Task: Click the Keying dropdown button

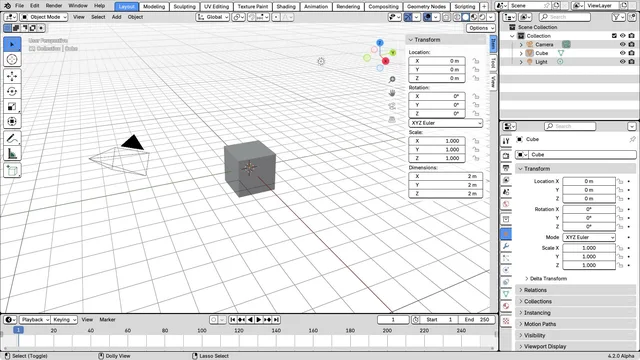Action: point(64,320)
